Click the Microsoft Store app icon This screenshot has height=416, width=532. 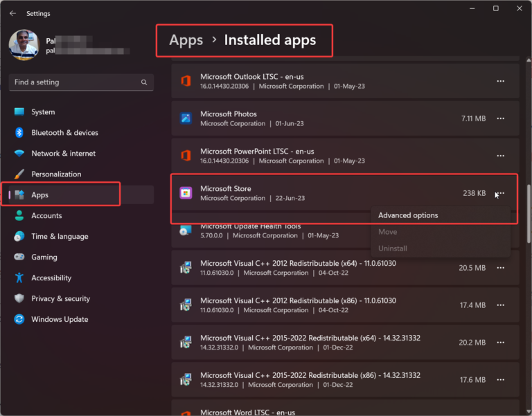point(186,193)
